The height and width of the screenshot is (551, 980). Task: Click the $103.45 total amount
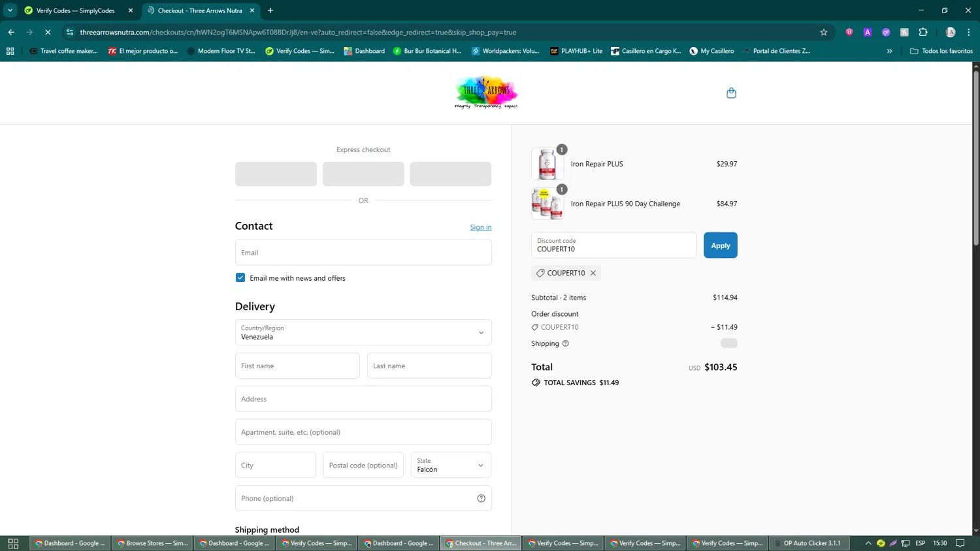coord(721,367)
